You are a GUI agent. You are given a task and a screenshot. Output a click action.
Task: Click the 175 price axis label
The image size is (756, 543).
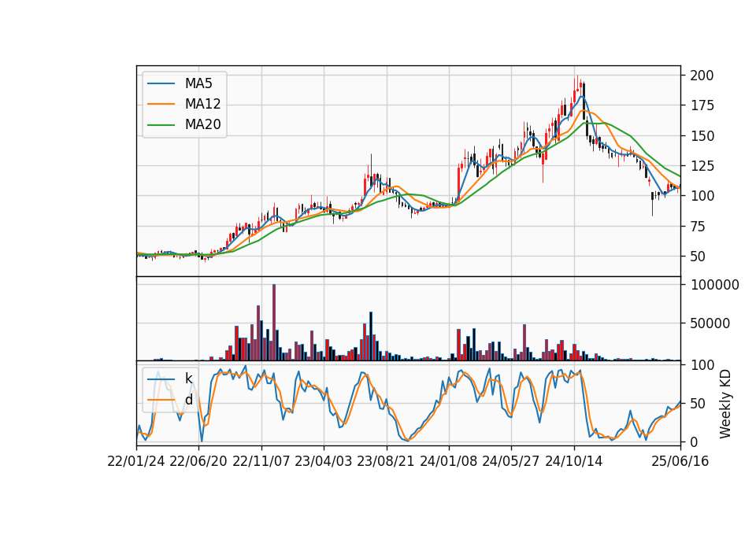702,105
